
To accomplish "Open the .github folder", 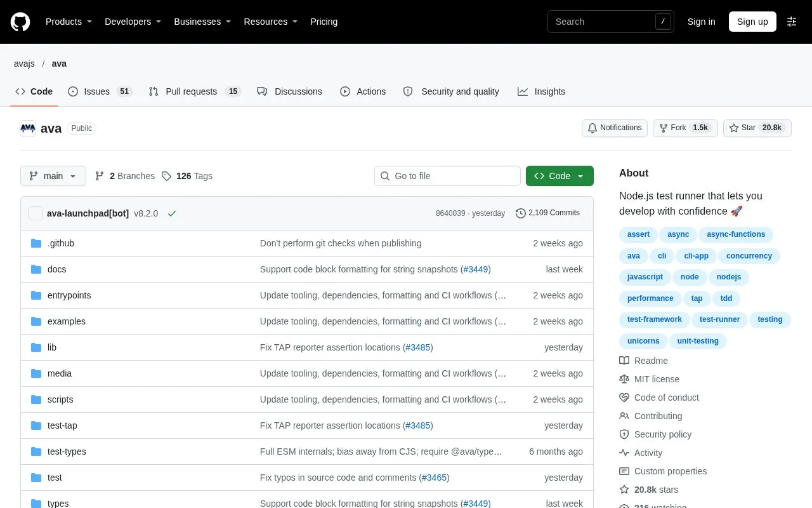I will point(61,243).
